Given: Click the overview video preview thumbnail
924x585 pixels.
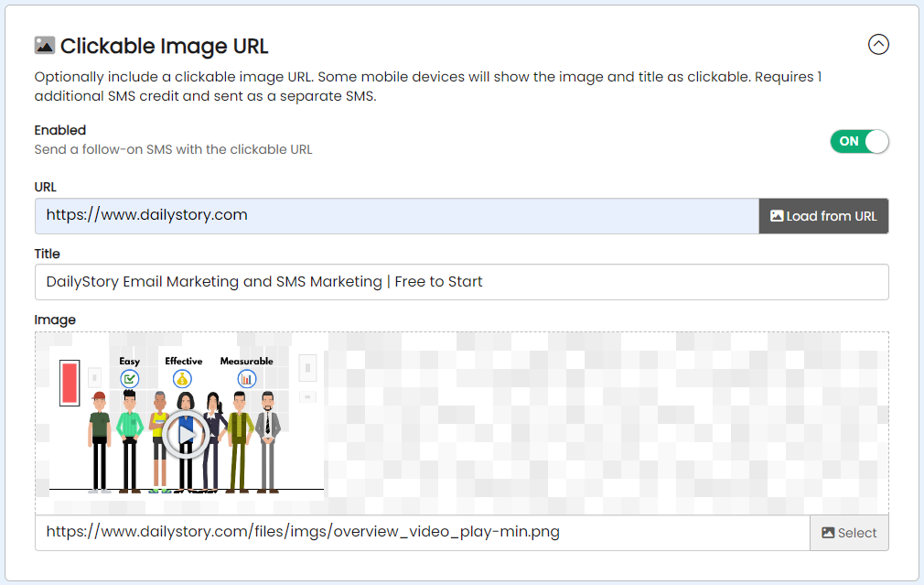Looking at the screenshot, I should point(187,422).
